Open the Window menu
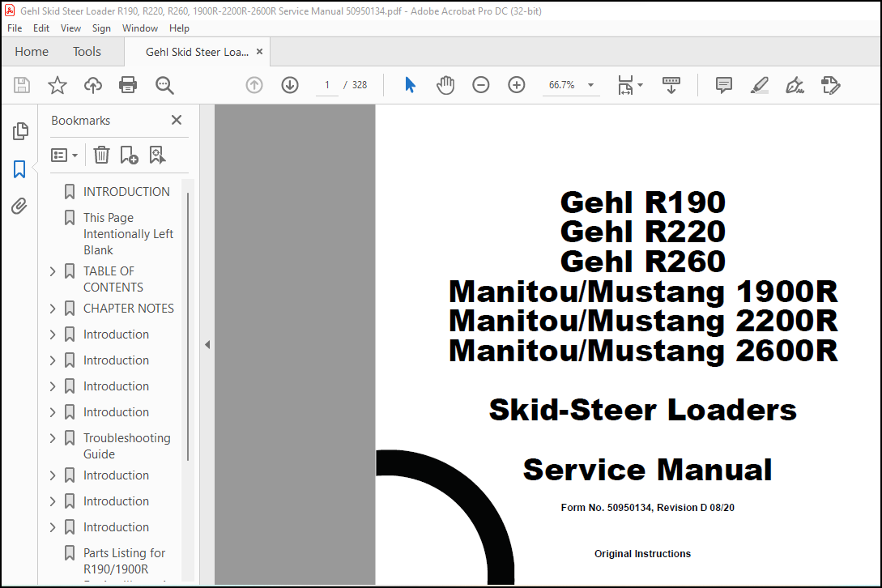This screenshot has height=588, width=882. click(140, 28)
